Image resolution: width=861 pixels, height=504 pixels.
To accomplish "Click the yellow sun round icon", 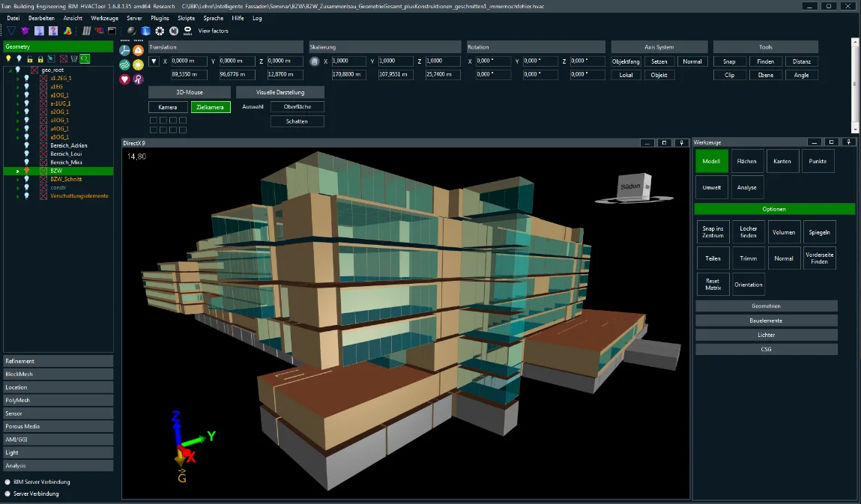I will click(x=139, y=65).
